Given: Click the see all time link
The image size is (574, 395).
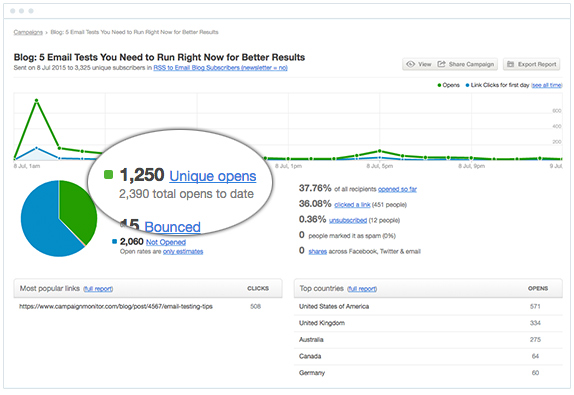Looking at the screenshot, I should pyautogui.click(x=547, y=85).
